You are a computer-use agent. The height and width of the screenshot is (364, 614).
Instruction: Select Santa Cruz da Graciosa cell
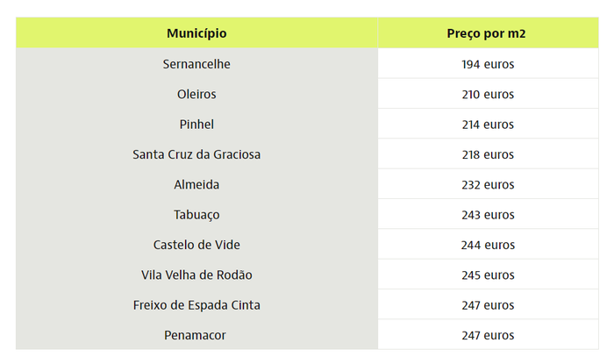(196, 154)
